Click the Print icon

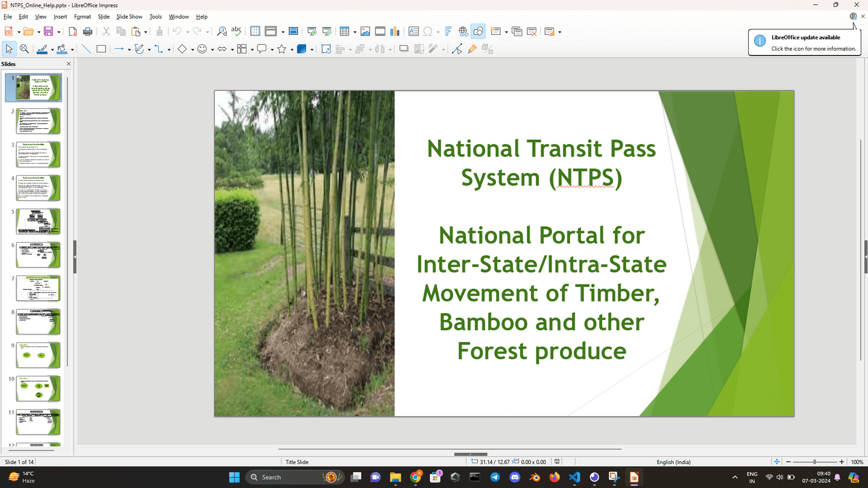(x=87, y=31)
